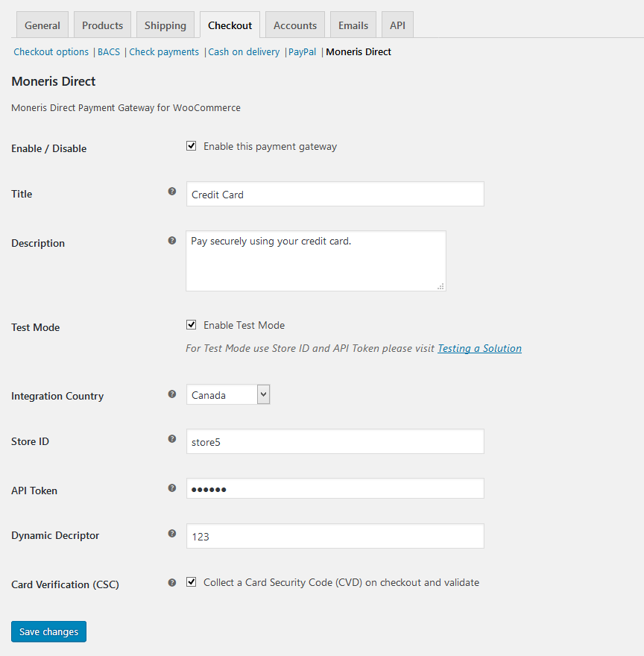Click the API Token help icon
Viewport: 644px width, 656px height.
click(x=172, y=488)
